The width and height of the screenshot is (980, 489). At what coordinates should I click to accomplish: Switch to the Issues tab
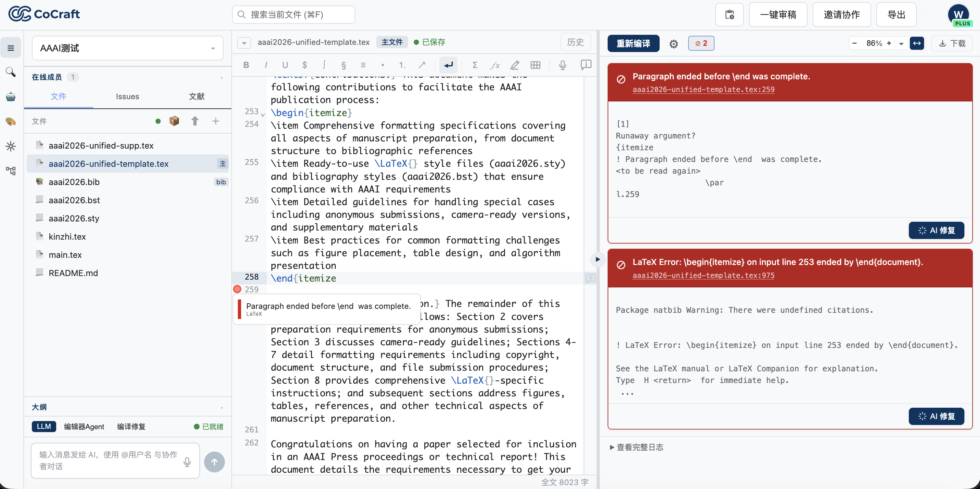[127, 97]
